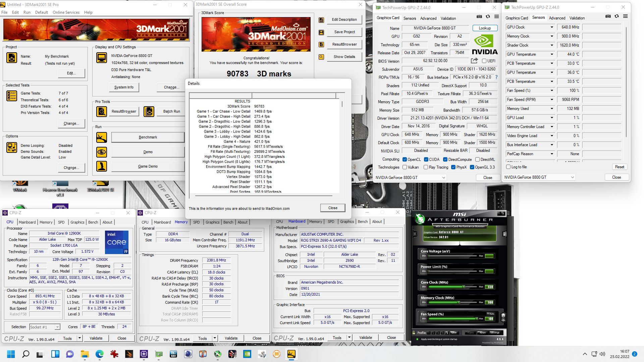Click the camera icon in GPU-Z Sensors window
This screenshot has width=644, height=362.
pos(608,16)
